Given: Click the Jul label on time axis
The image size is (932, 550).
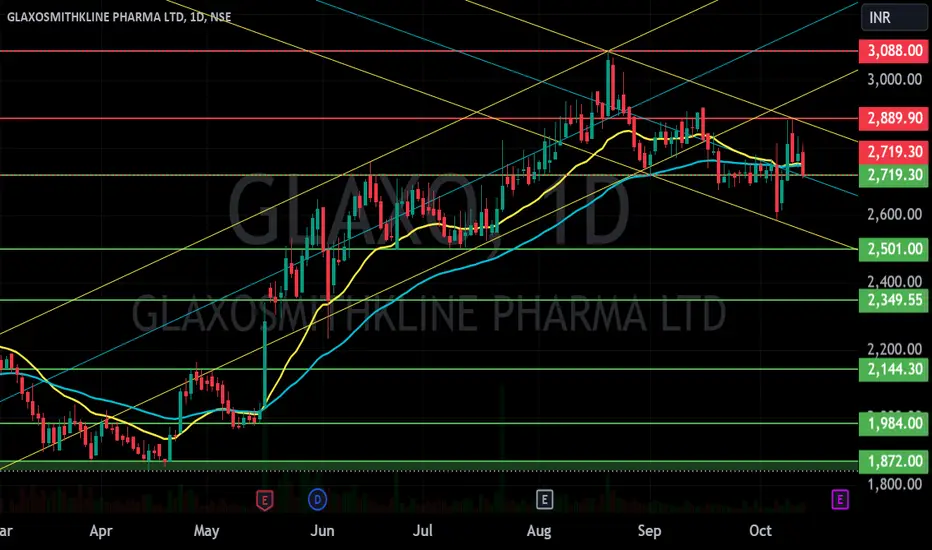Looking at the screenshot, I should tap(423, 531).
